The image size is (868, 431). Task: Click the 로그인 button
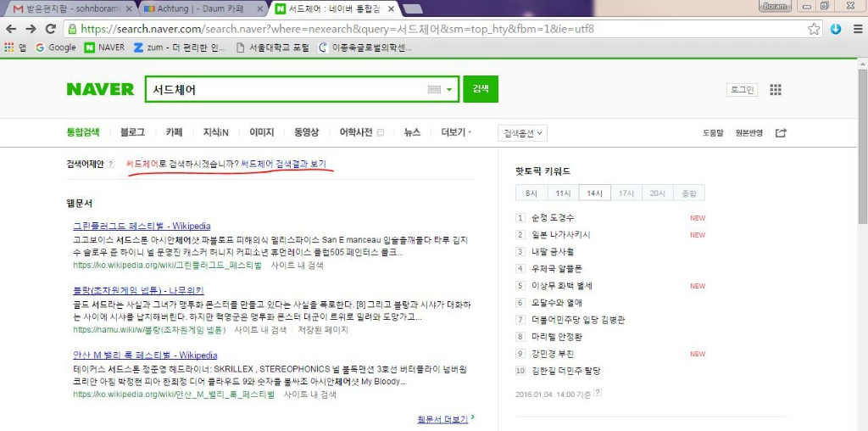[x=742, y=90]
